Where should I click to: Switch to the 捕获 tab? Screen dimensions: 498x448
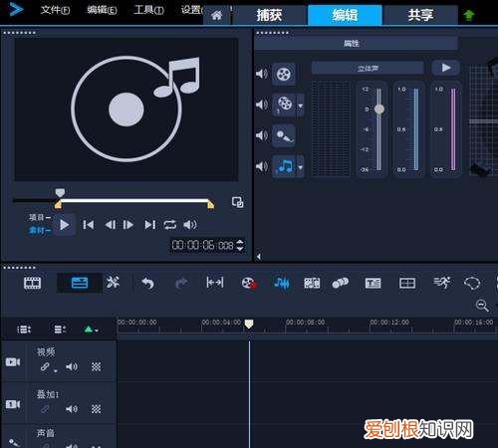pos(269,15)
